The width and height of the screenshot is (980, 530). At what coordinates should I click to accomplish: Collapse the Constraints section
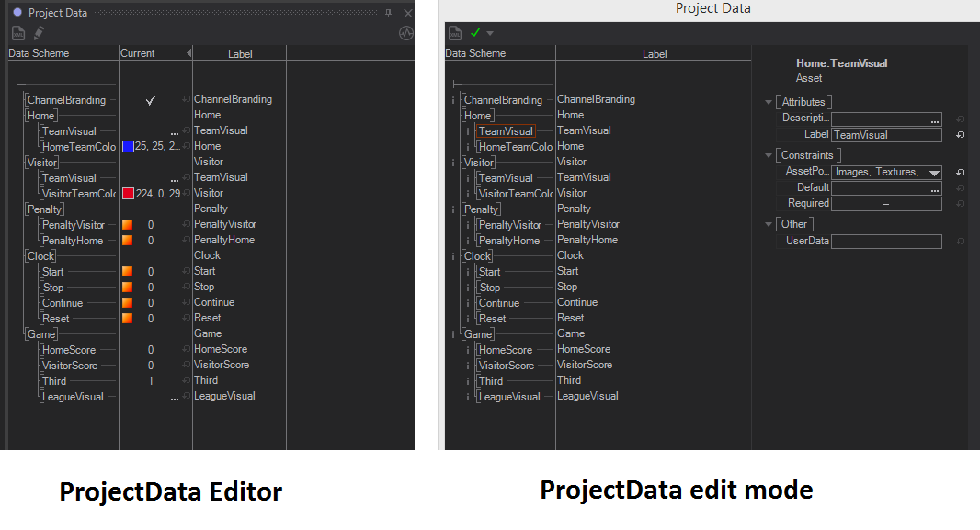coord(769,155)
